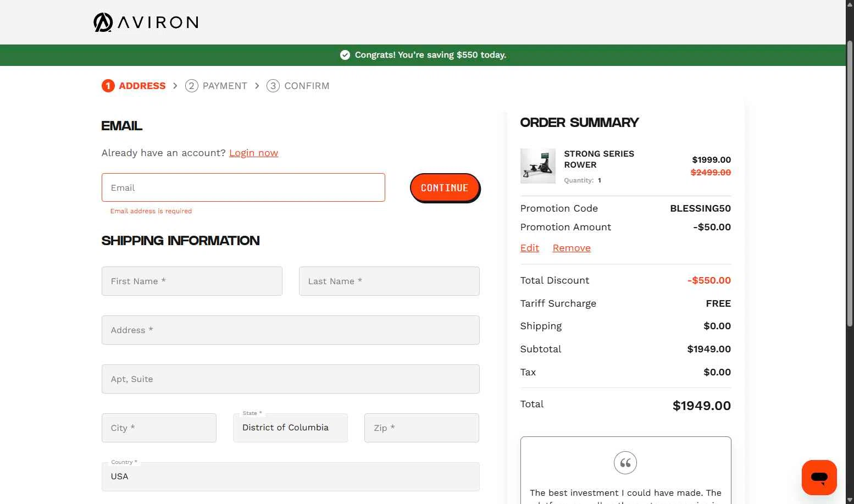Select the step 1 Address circle
Image resolution: width=854 pixels, height=504 pixels.
tap(108, 86)
